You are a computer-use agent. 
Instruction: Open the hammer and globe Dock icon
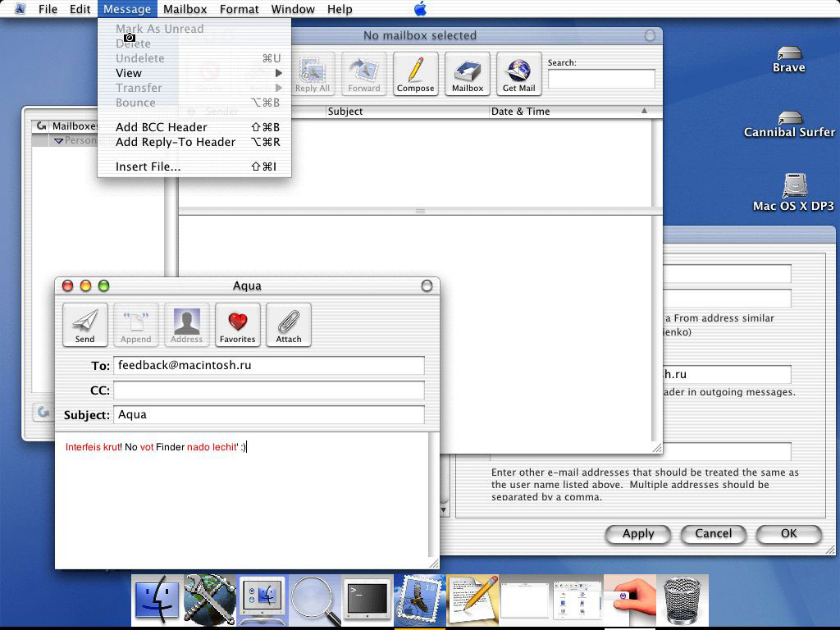[x=209, y=600]
